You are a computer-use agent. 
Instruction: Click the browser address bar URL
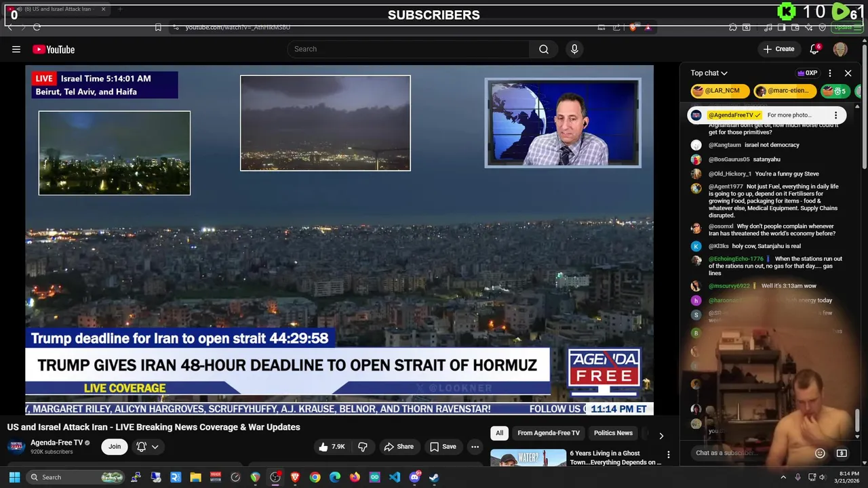238,27
